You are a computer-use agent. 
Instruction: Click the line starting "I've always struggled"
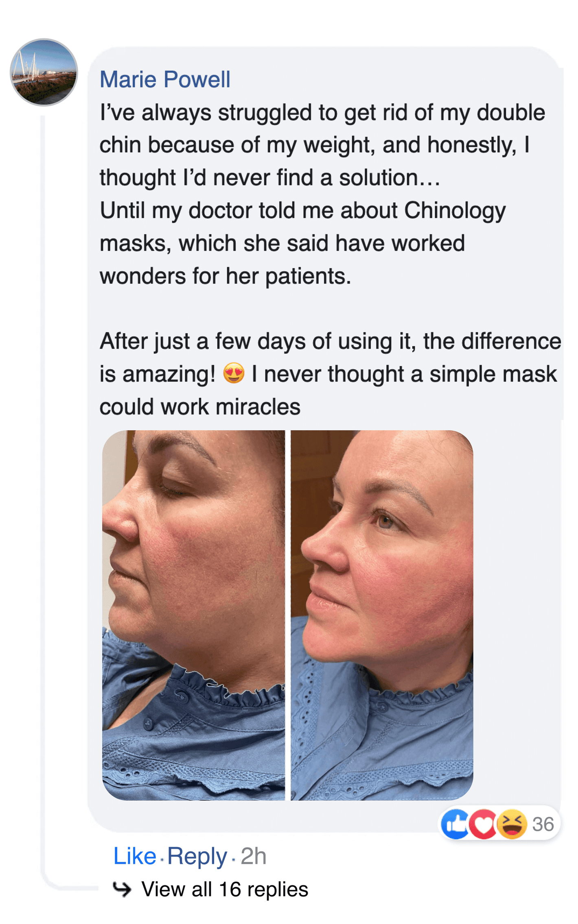tap(322, 113)
